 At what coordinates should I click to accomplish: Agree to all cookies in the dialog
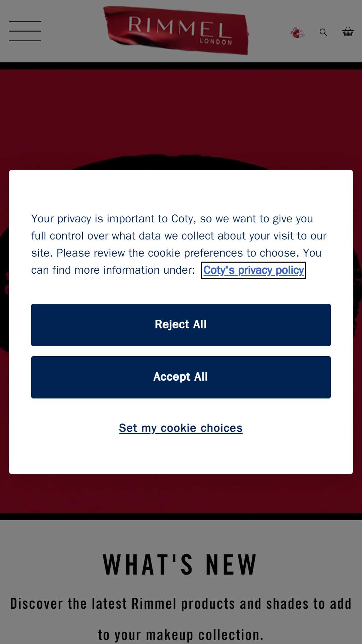[x=181, y=377]
